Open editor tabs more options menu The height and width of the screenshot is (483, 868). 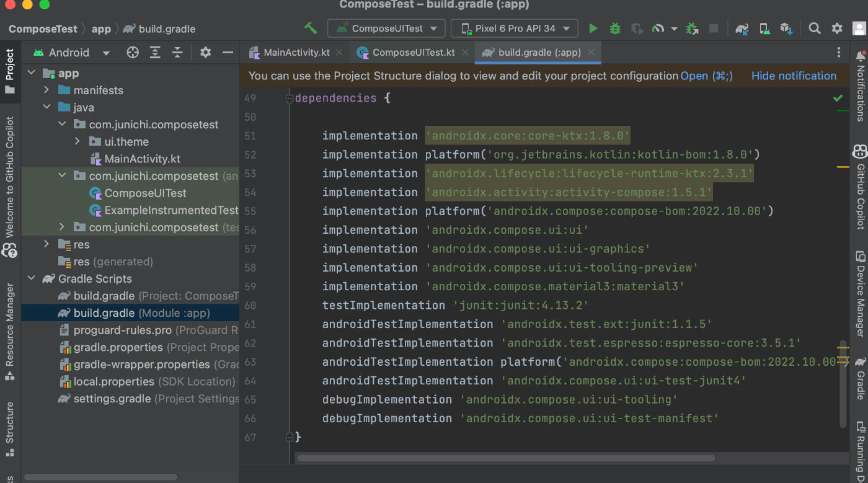click(x=839, y=53)
